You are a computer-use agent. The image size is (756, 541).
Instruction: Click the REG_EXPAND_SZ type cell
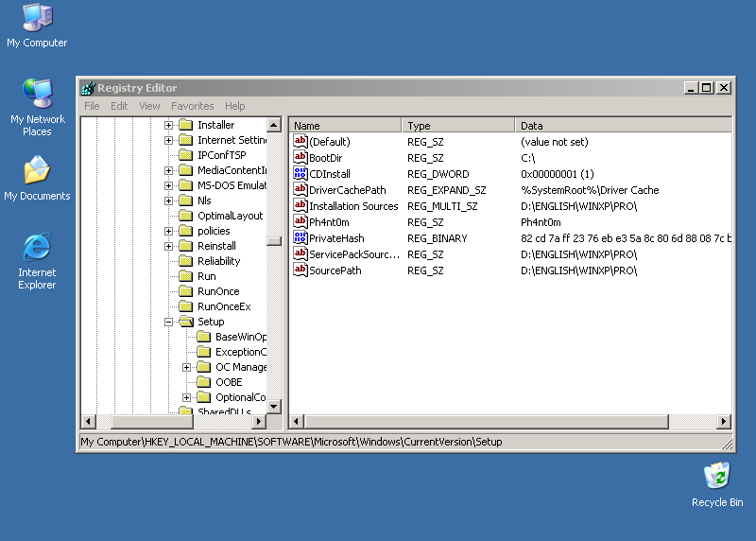pyautogui.click(x=446, y=190)
